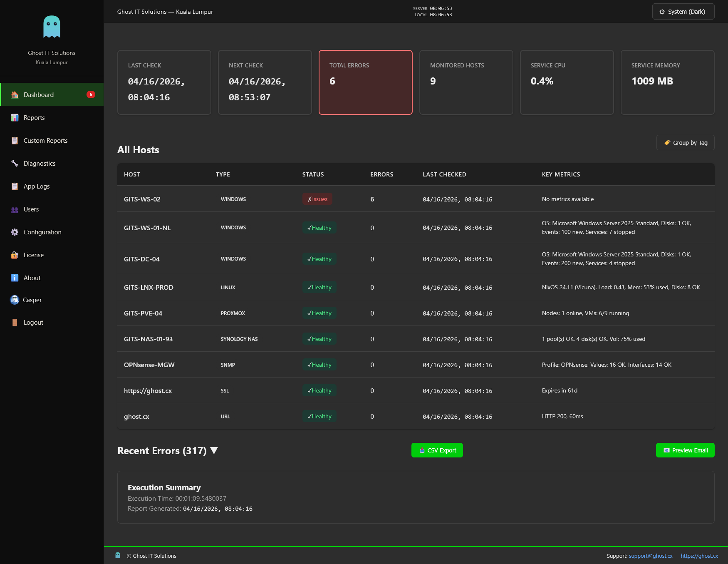Select host GITS-WS-01-NL
This screenshot has height=564, width=728.
[147, 228]
